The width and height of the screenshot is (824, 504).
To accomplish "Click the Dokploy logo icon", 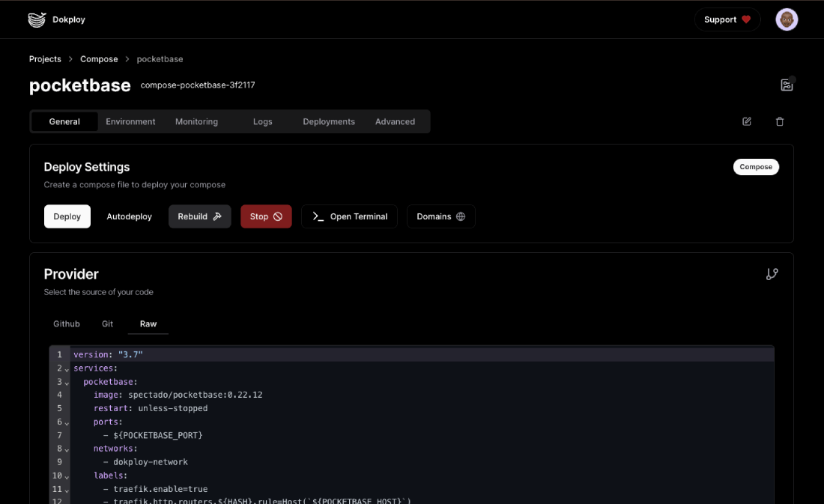I will click(37, 19).
